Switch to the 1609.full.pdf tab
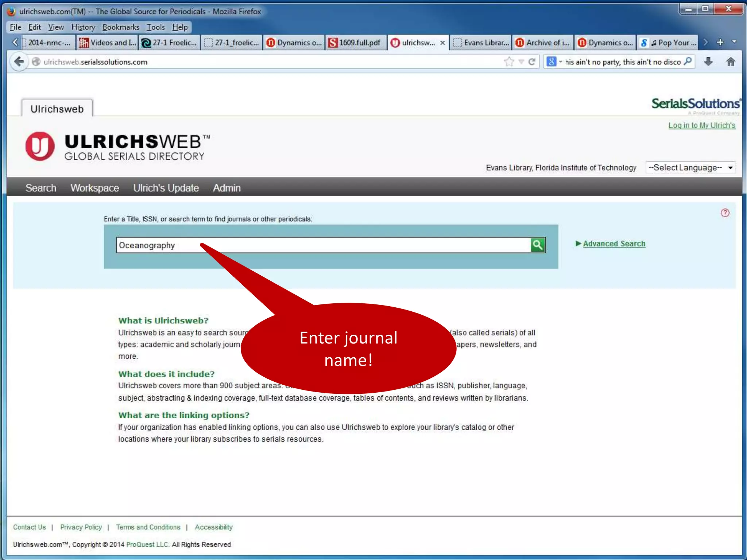Screen dimensions: 747x560 355,43
